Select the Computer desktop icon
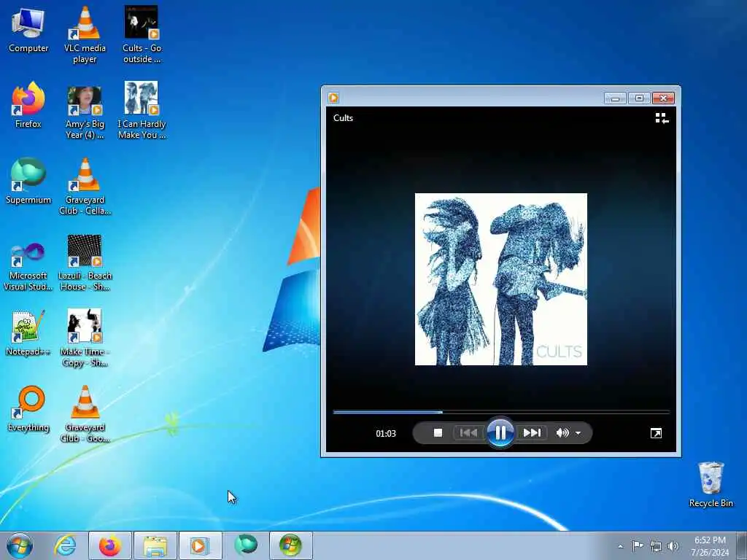Screen dimensions: 747x560 click(28, 30)
